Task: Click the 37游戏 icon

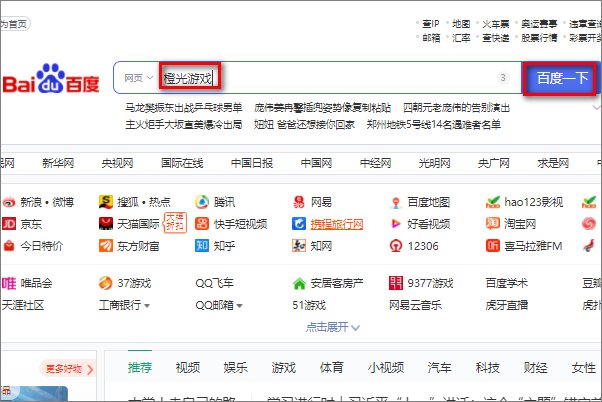Action: click(x=106, y=283)
